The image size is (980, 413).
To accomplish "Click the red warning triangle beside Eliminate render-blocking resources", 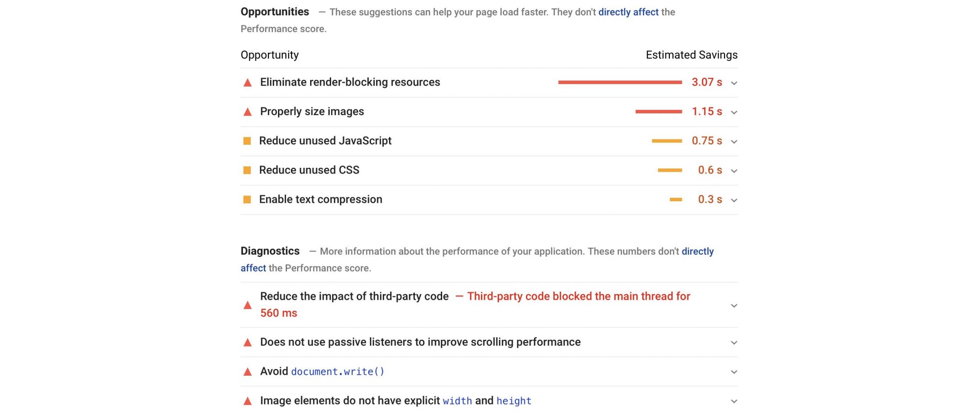I will click(x=247, y=82).
